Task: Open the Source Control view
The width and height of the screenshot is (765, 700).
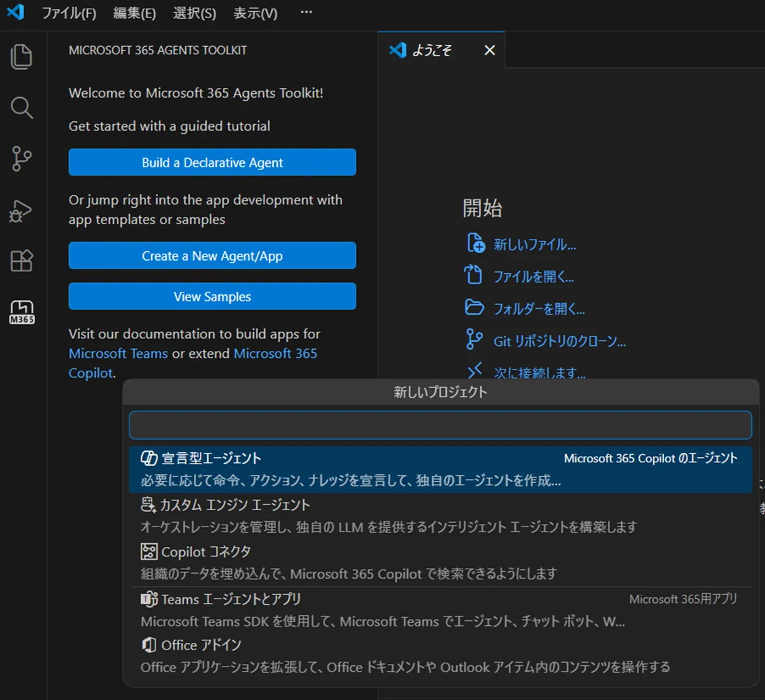Action: tap(22, 159)
